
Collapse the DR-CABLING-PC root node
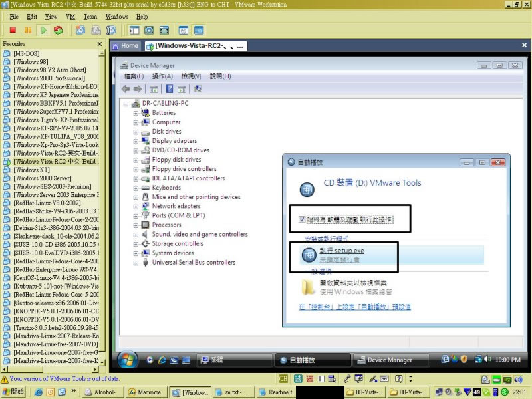(x=126, y=104)
